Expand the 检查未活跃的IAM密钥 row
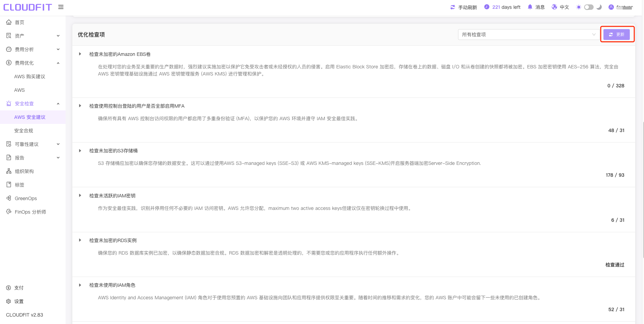Screen dimensions: 644x324 coord(80,195)
